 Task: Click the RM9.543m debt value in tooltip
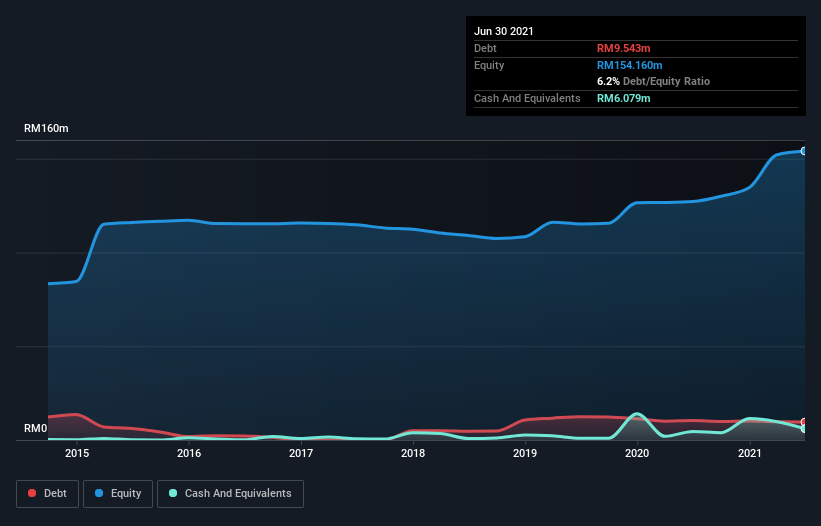click(624, 48)
